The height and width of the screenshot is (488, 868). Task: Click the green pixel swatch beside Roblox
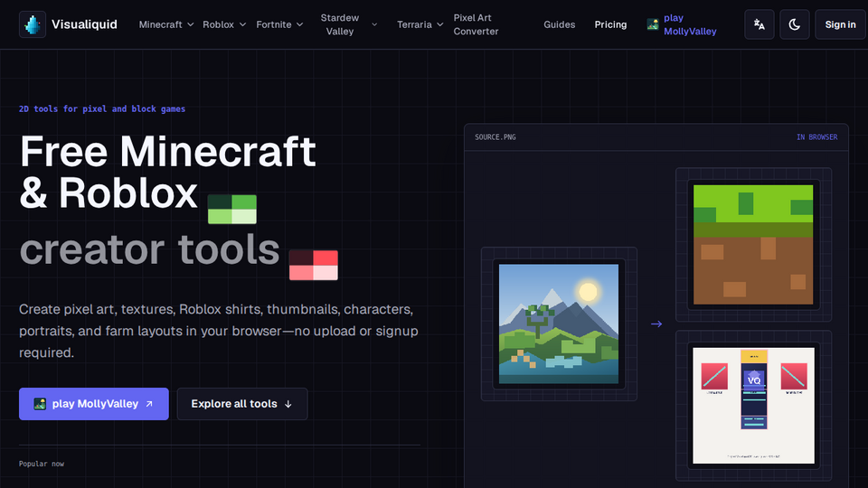(232, 209)
